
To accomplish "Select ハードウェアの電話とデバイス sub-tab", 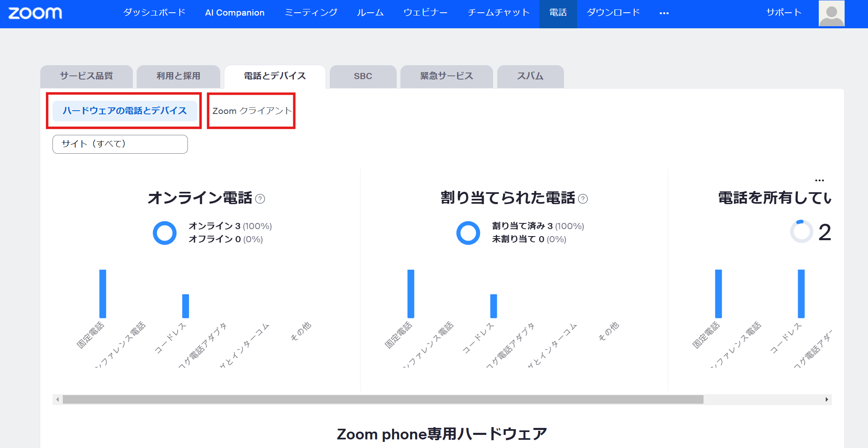I will (125, 111).
